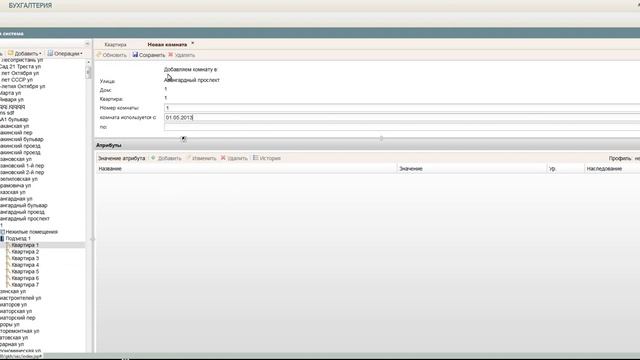Click the 'лет СССР ул' street row
Image resolution: width=640 pixels, height=360 pixels.
click(x=16, y=80)
